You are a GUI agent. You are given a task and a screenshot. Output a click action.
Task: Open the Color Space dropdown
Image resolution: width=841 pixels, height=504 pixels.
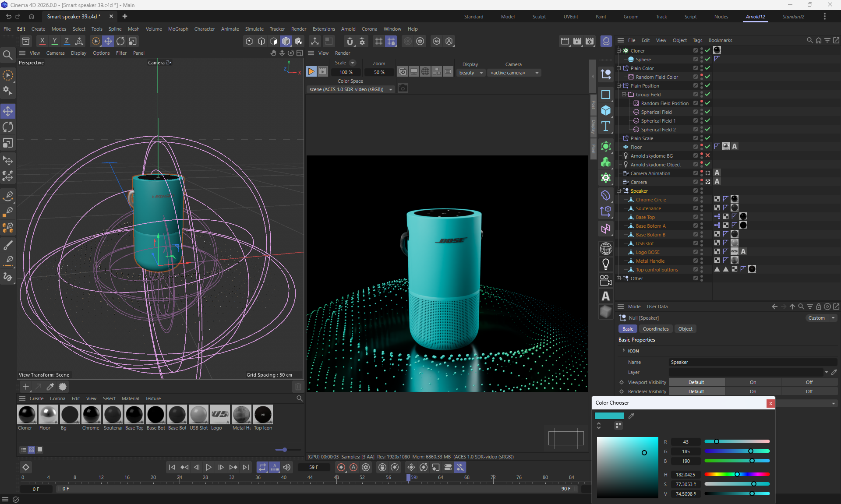click(x=350, y=89)
